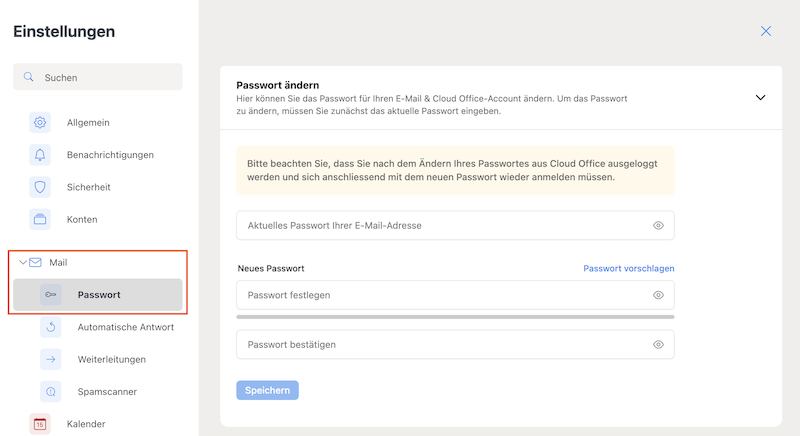Show the current password via eye icon
The image size is (800, 436).
click(658, 225)
